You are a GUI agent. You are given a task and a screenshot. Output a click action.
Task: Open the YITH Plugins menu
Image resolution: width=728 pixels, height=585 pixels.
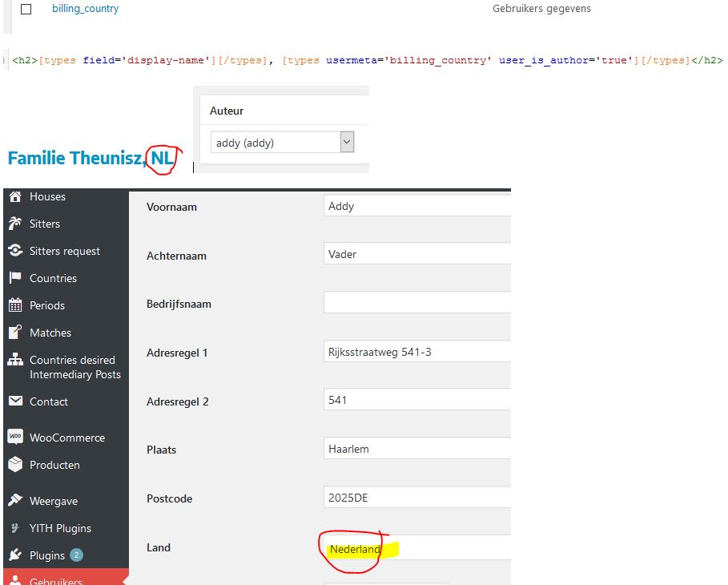(60, 528)
